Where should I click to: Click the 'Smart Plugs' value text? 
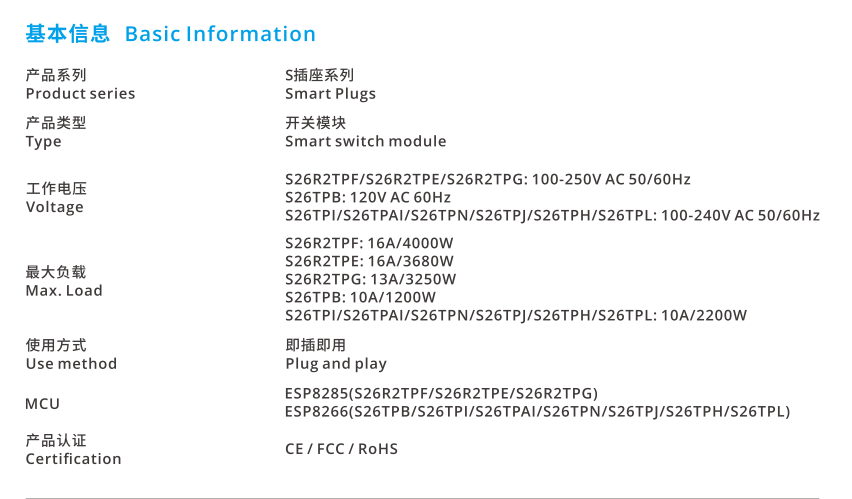pos(330,94)
